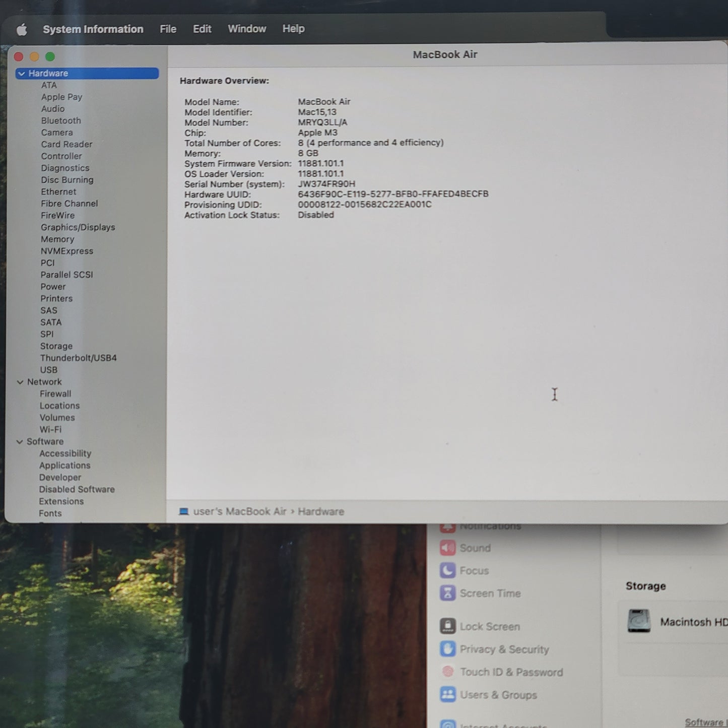
Task: Select Bluetooth in the sidebar
Action: click(x=61, y=120)
